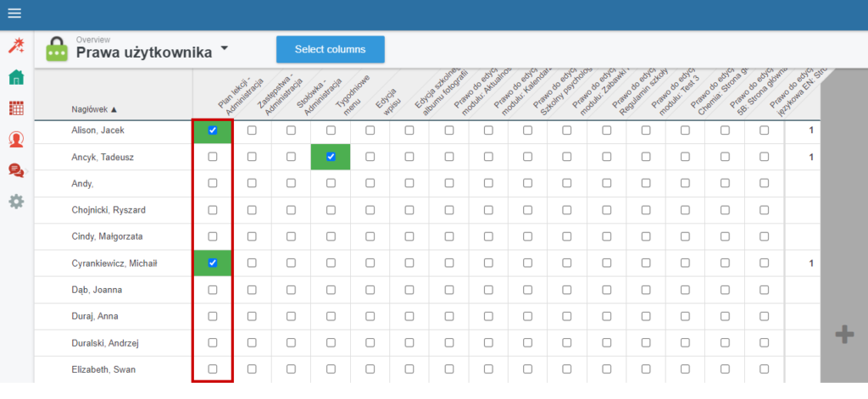Uncheck Tygodniowe menu for Ancyk, Tadeusz
The width and height of the screenshot is (868, 399).
coord(331,157)
